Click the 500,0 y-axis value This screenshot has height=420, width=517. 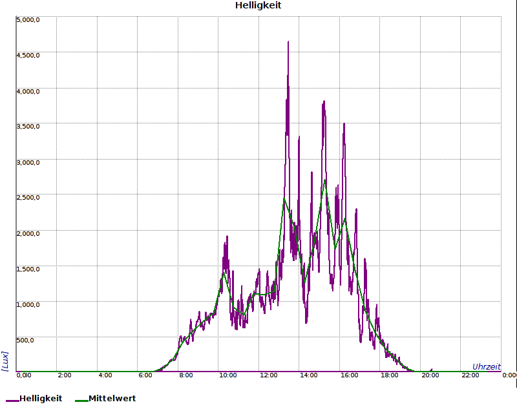[25, 340]
